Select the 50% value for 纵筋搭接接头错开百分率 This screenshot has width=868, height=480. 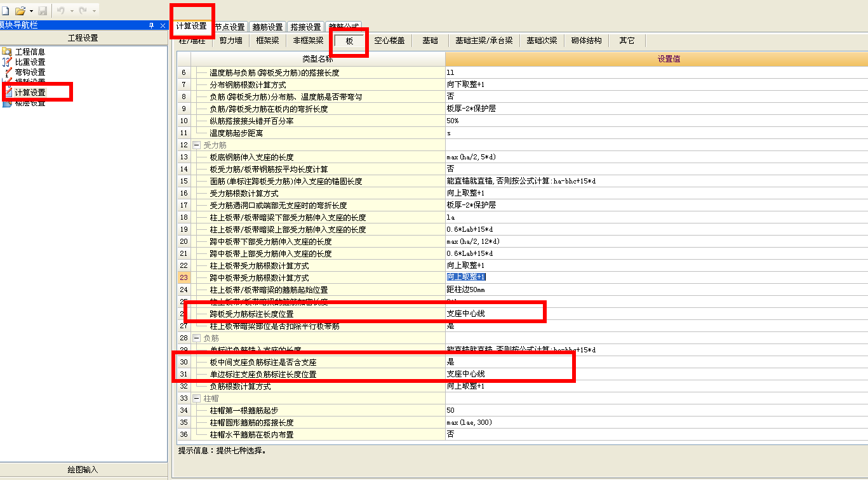click(x=657, y=121)
